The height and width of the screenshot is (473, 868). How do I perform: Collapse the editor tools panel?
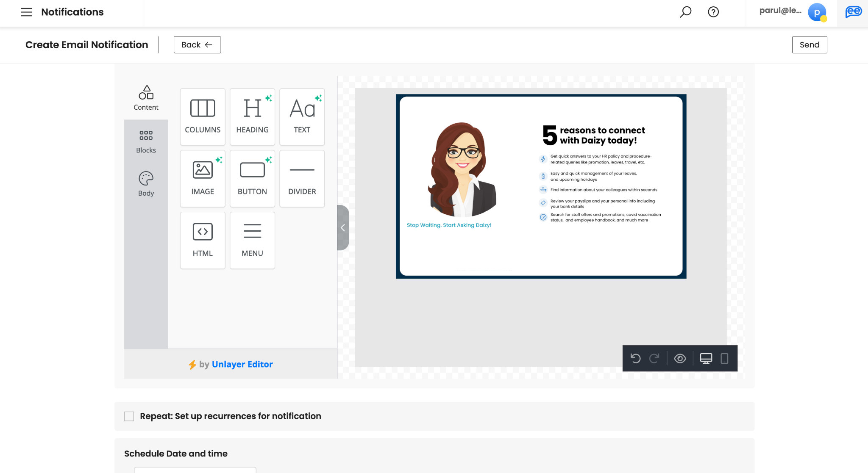pyautogui.click(x=343, y=228)
